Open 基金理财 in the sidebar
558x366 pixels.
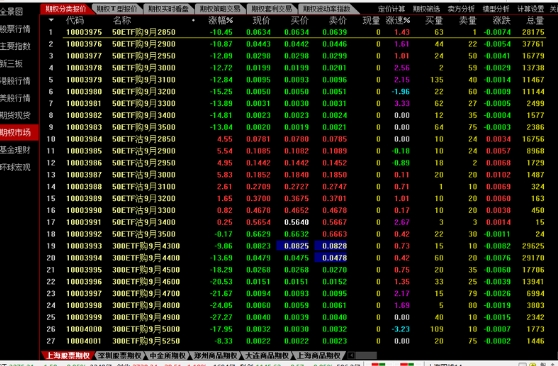coord(15,150)
